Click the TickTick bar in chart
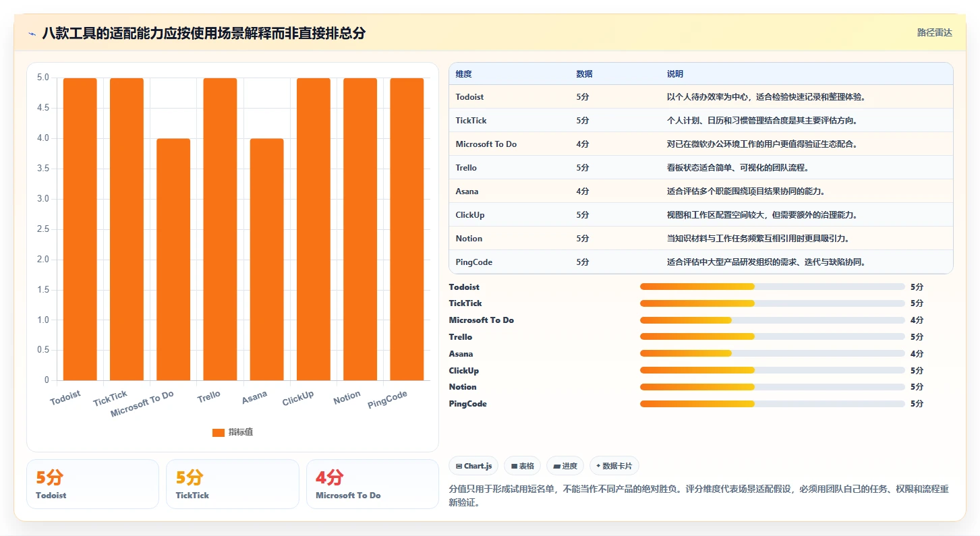This screenshot has height=536, width=980. pyautogui.click(x=127, y=229)
